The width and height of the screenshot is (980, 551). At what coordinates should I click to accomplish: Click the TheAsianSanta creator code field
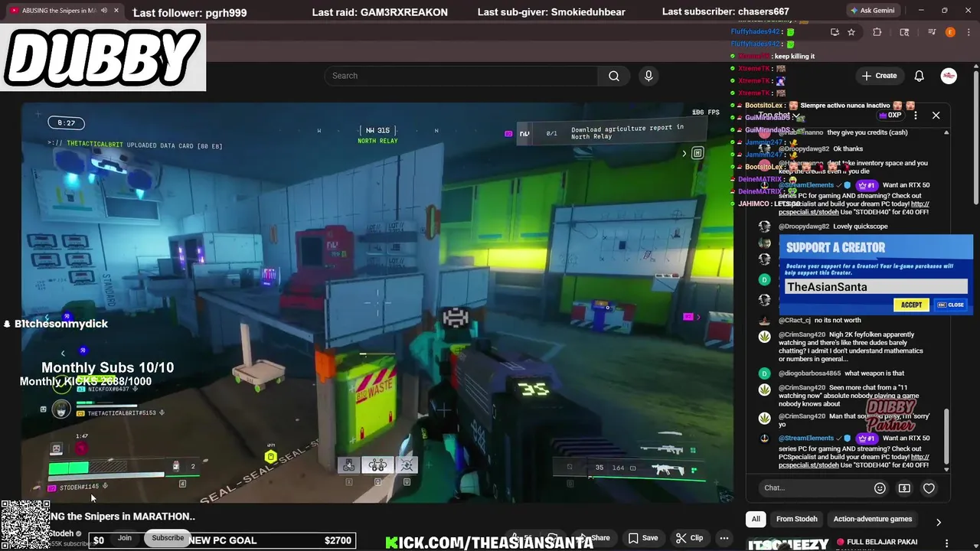(876, 287)
